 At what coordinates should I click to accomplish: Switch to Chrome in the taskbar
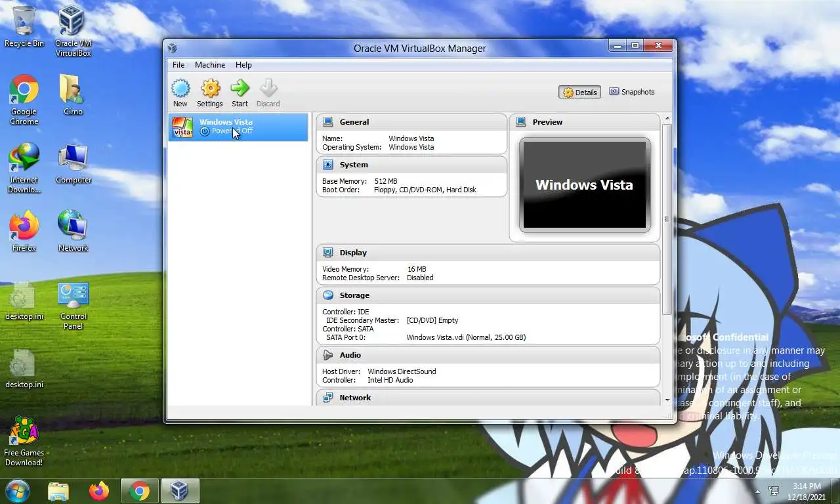click(139, 492)
